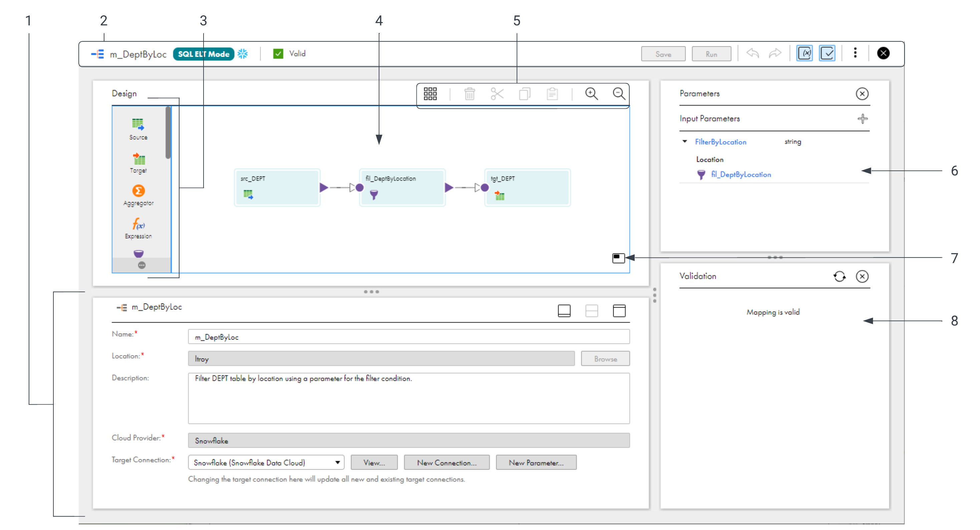Click the Copy icon in canvas toolbar
980x530 pixels.
click(525, 93)
